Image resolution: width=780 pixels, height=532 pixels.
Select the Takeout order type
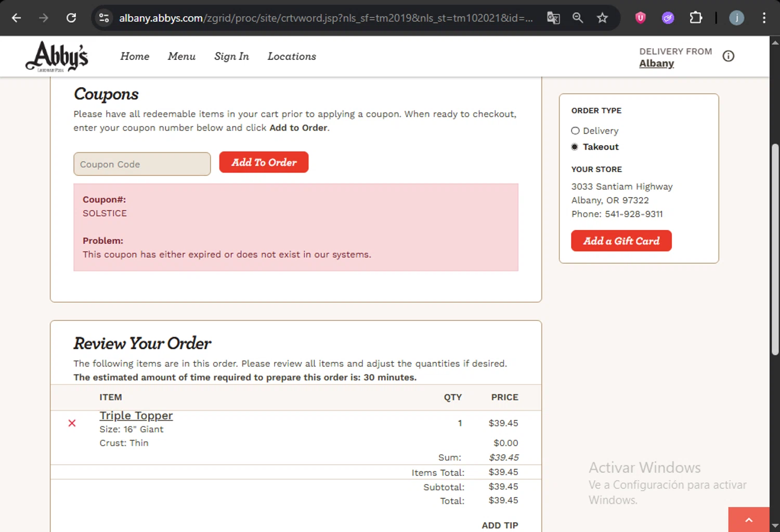(575, 147)
